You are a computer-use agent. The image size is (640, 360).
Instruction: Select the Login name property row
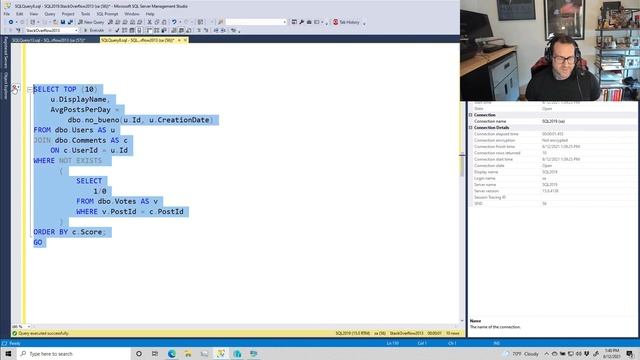(553, 178)
